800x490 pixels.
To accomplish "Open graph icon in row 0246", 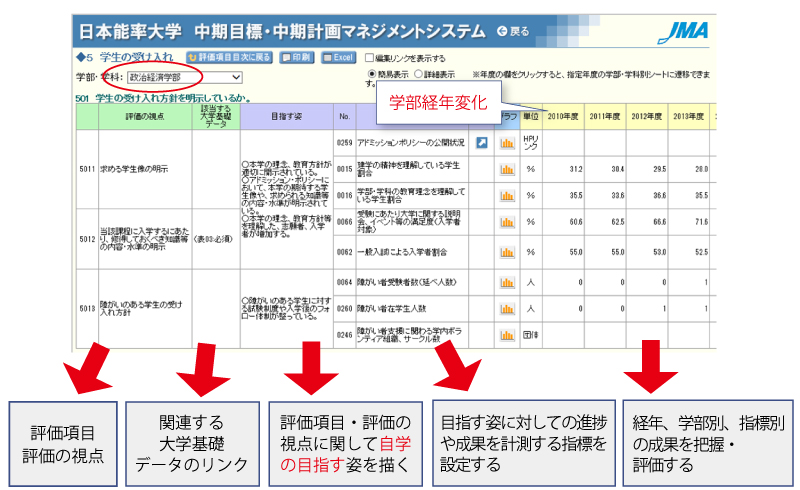I will 507,335.
